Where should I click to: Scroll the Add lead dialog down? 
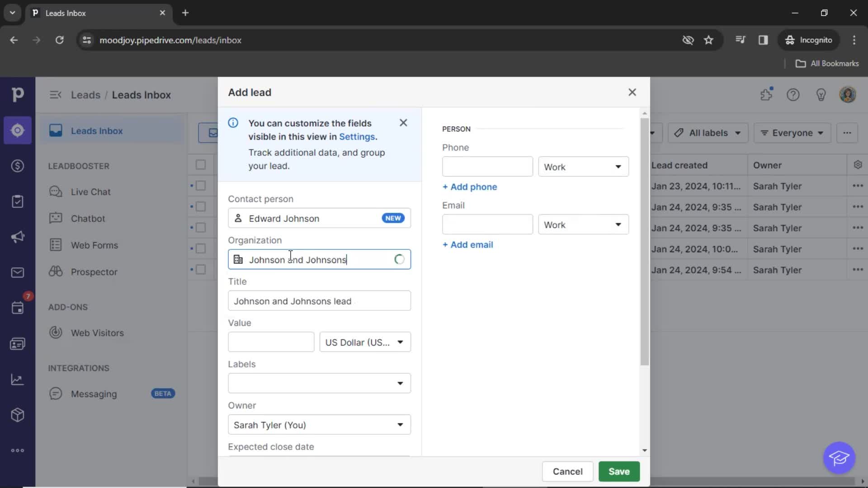point(644,450)
